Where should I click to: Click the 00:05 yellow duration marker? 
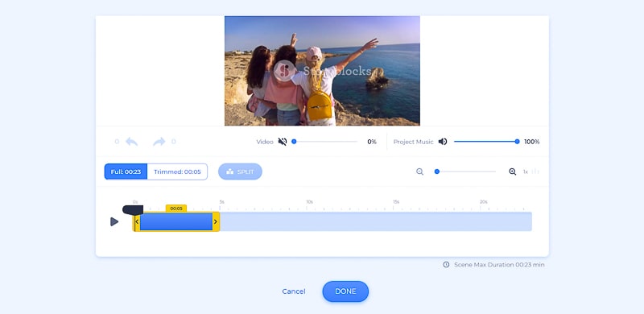tap(176, 209)
